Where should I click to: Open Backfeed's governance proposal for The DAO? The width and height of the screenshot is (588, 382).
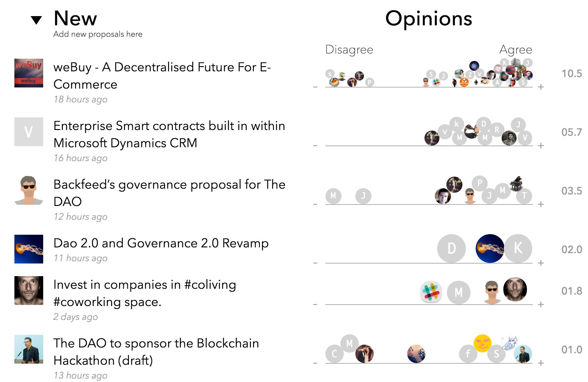169,193
